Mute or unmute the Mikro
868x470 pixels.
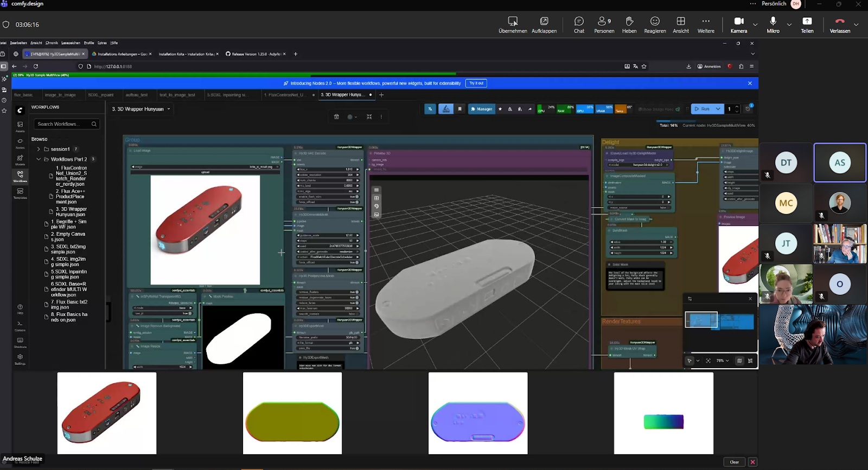click(x=773, y=24)
